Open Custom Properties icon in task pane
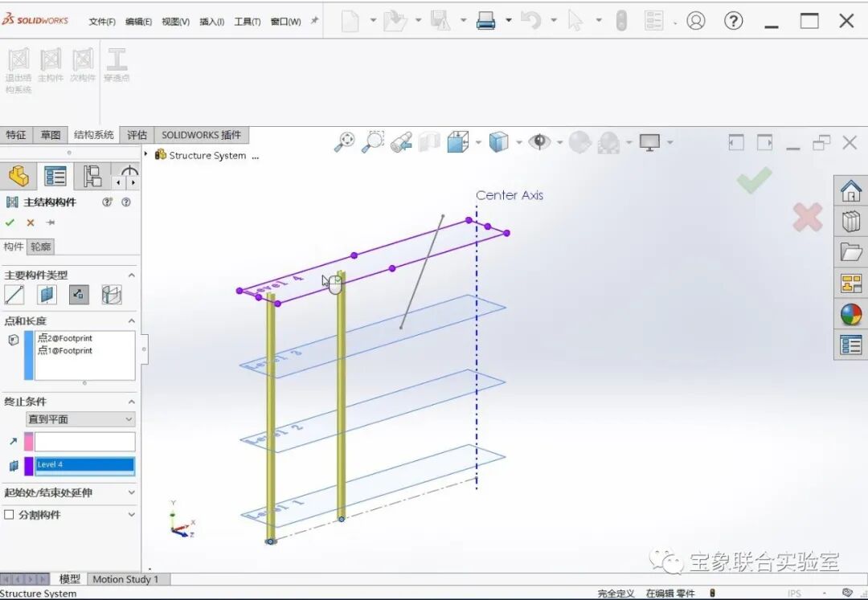 pyautogui.click(x=851, y=345)
